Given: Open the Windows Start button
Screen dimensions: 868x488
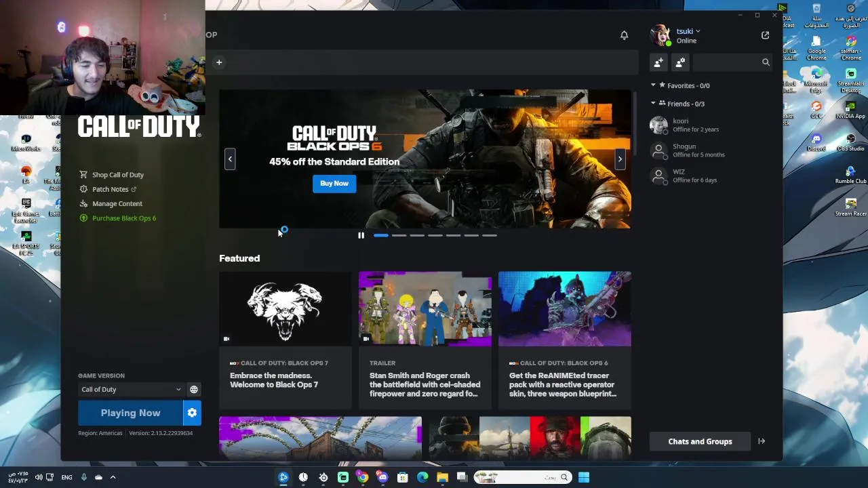Looking at the screenshot, I should click(x=584, y=477).
